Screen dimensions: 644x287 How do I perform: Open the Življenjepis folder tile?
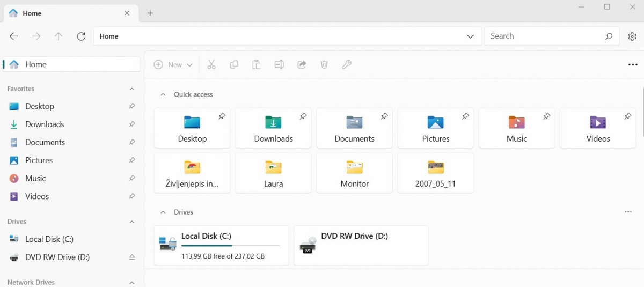pos(192,173)
